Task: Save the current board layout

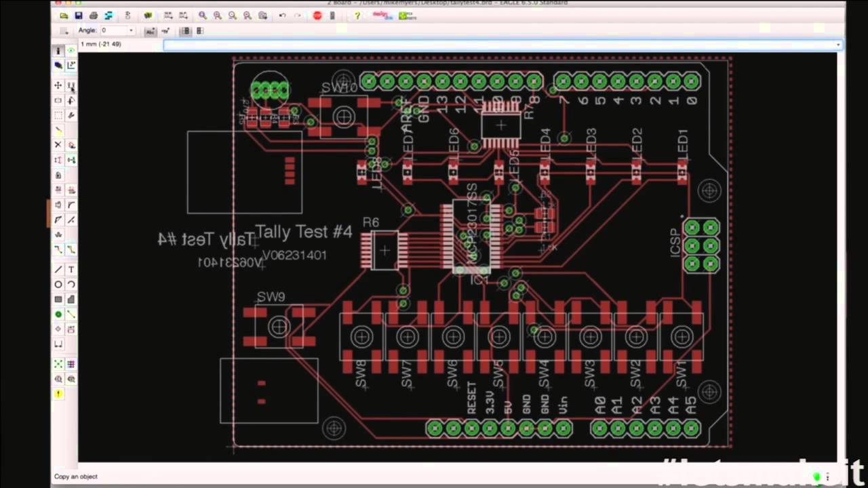Action: 79,16
